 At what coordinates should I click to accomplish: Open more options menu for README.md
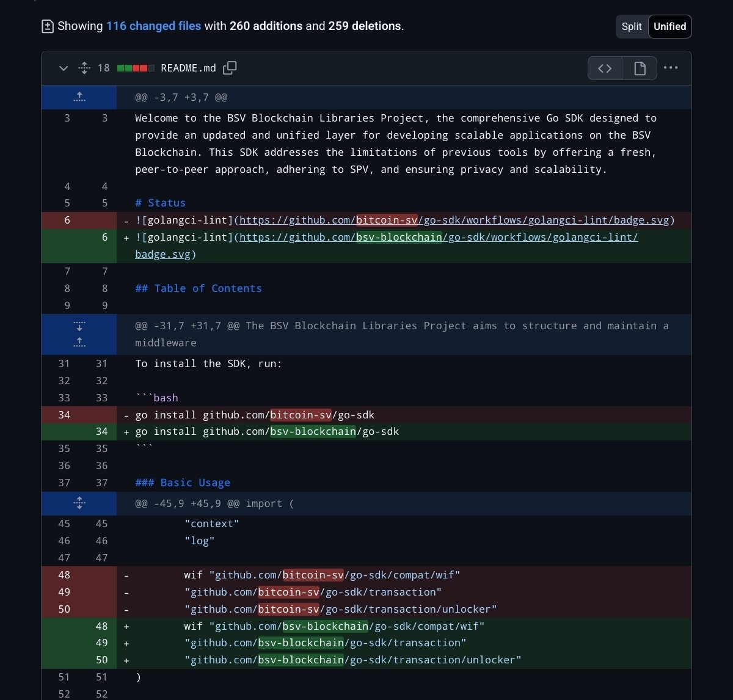[671, 68]
